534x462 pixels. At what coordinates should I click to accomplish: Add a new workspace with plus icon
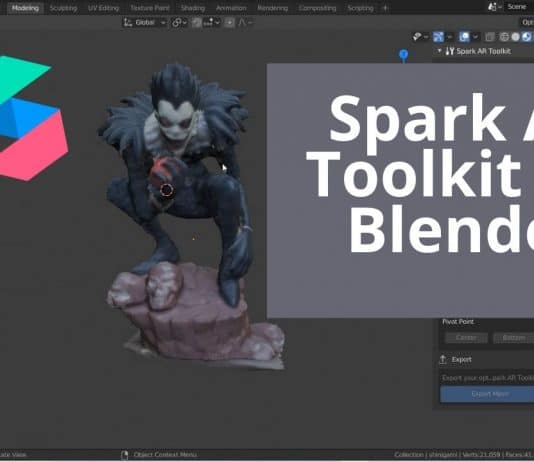386,8
